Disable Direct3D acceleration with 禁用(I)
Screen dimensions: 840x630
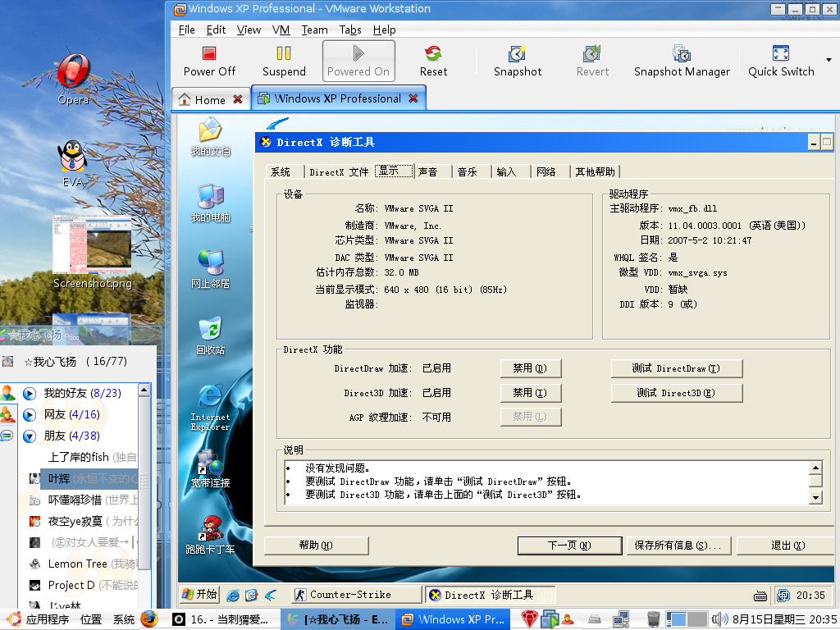click(x=531, y=393)
